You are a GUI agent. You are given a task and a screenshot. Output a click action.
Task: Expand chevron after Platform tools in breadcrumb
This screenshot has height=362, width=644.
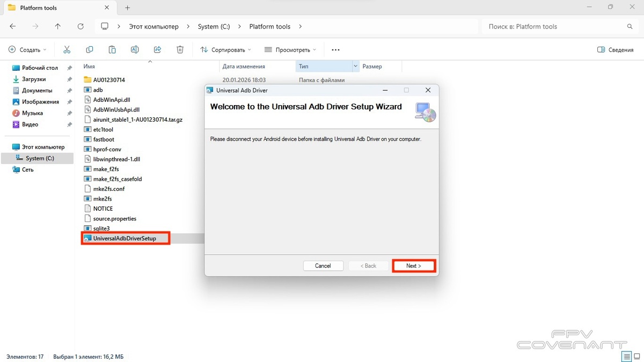pyautogui.click(x=300, y=26)
